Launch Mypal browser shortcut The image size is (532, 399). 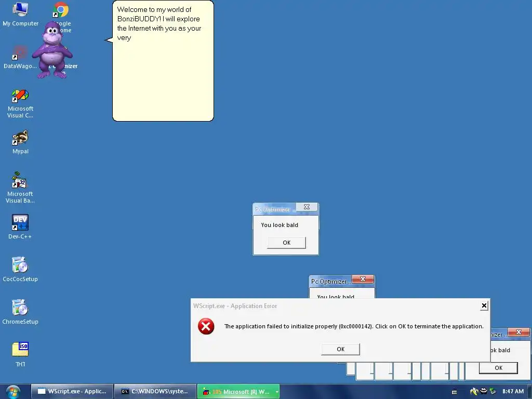point(20,142)
